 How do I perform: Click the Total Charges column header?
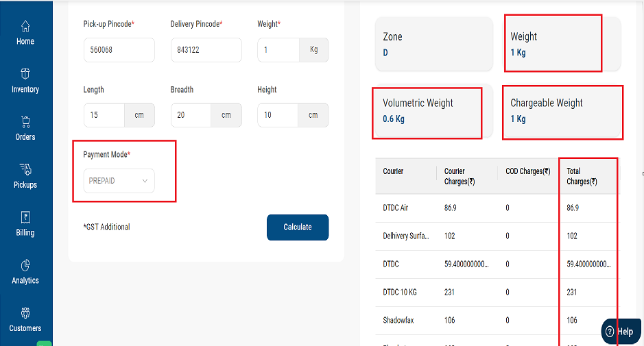pyautogui.click(x=582, y=177)
